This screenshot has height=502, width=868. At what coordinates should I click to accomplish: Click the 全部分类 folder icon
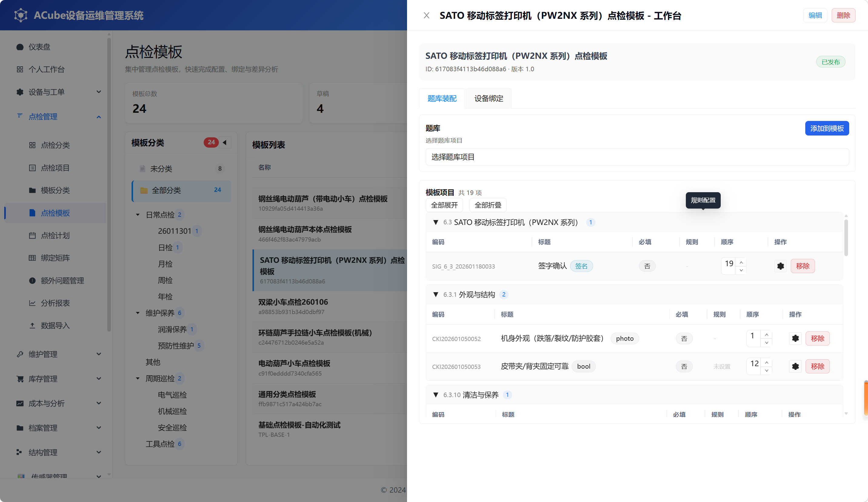pyautogui.click(x=144, y=190)
